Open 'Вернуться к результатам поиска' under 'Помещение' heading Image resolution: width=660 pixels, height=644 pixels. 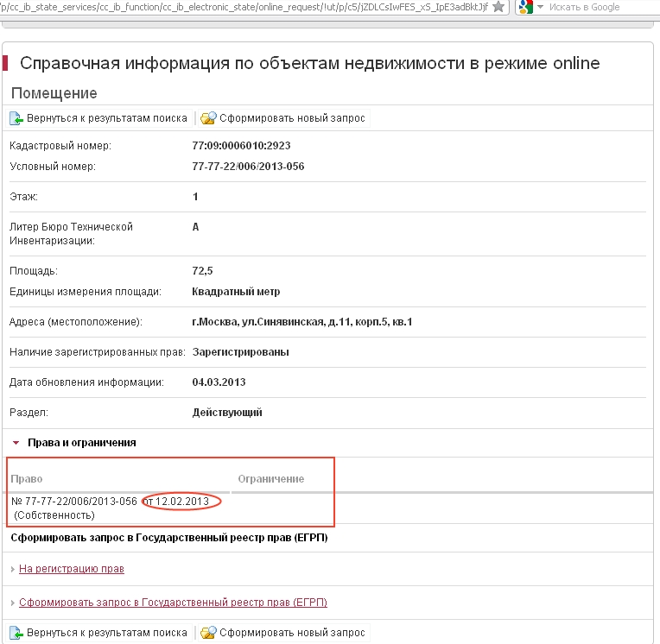[x=106, y=118]
